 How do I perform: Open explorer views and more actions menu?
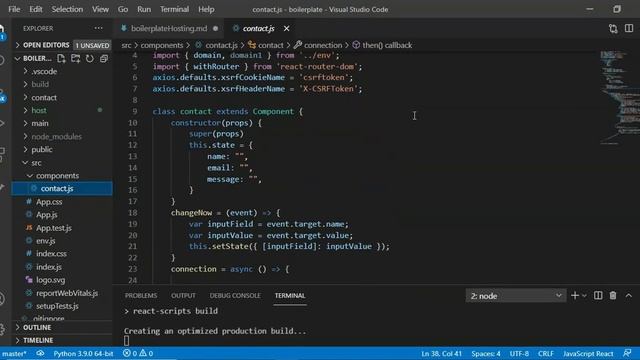[x=98, y=28]
